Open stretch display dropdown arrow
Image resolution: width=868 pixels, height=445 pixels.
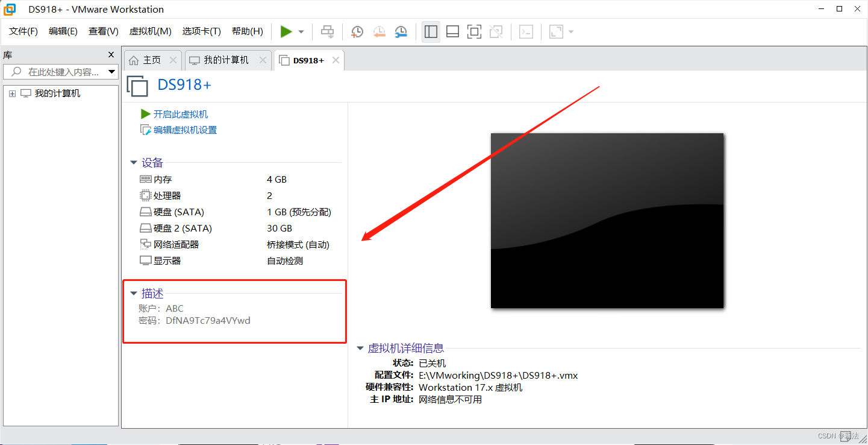click(x=571, y=32)
